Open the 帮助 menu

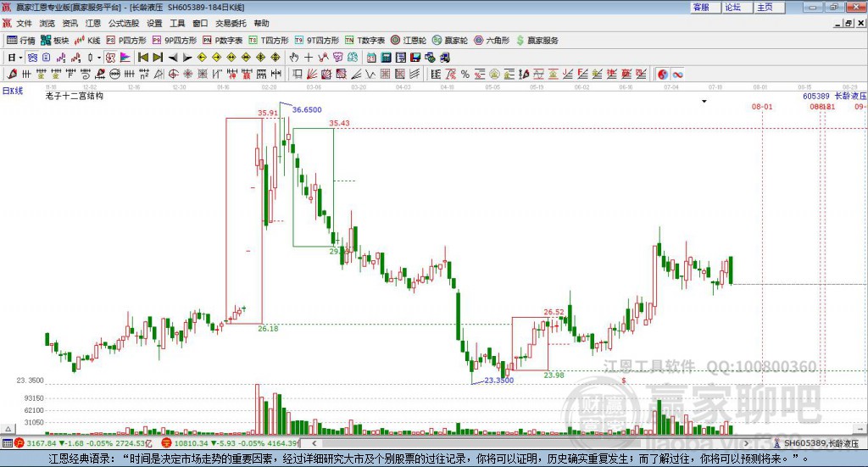pyautogui.click(x=261, y=23)
